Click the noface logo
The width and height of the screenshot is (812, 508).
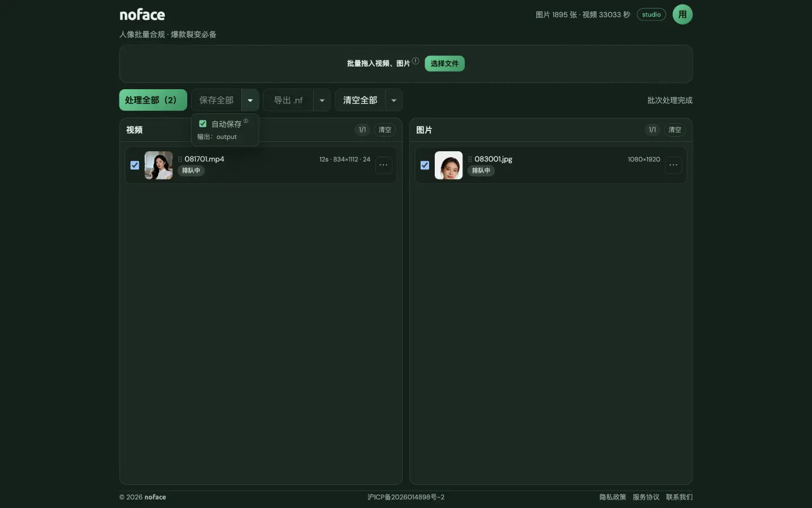pyautogui.click(x=142, y=15)
